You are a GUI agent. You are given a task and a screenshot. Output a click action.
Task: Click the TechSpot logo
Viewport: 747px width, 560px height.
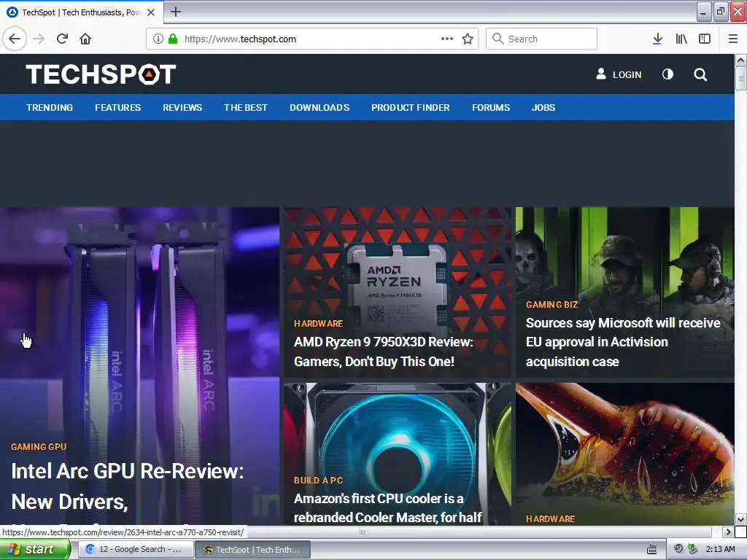(101, 74)
